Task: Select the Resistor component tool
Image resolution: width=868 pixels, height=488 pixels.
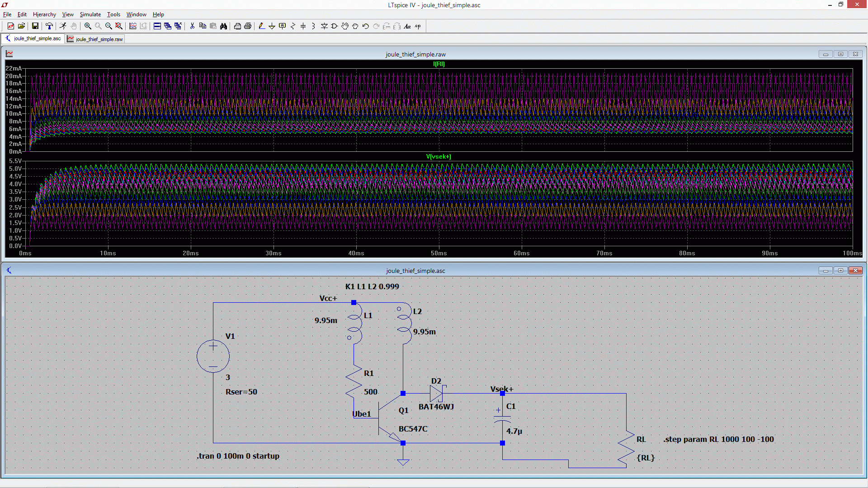Action: click(x=293, y=26)
